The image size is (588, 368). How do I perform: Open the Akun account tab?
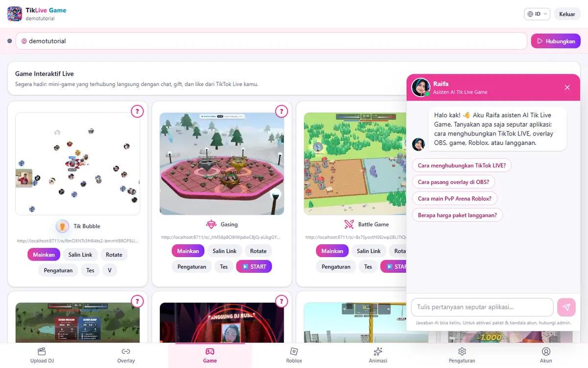pos(546,356)
